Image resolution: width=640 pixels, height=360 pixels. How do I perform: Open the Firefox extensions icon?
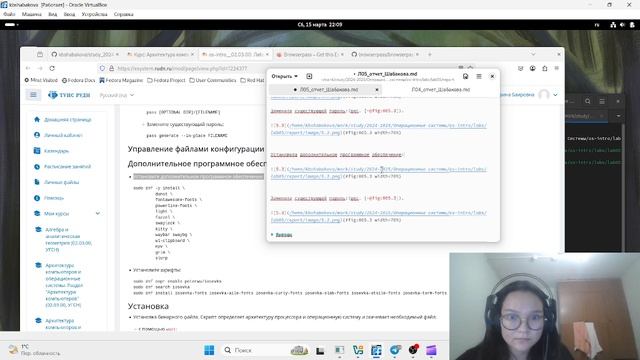(545, 69)
